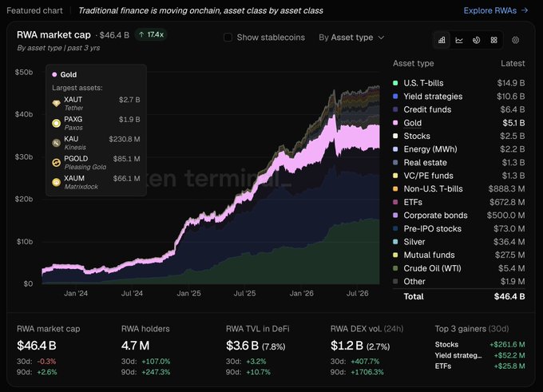This screenshot has height=392, width=543.
Task: Click the Jul '26 x-axis label
Action: tap(358, 293)
